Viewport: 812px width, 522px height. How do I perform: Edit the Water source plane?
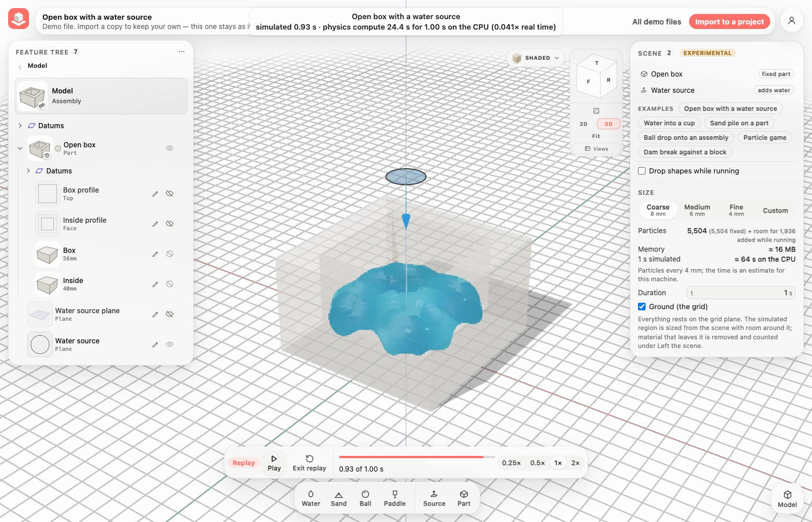point(155,314)
